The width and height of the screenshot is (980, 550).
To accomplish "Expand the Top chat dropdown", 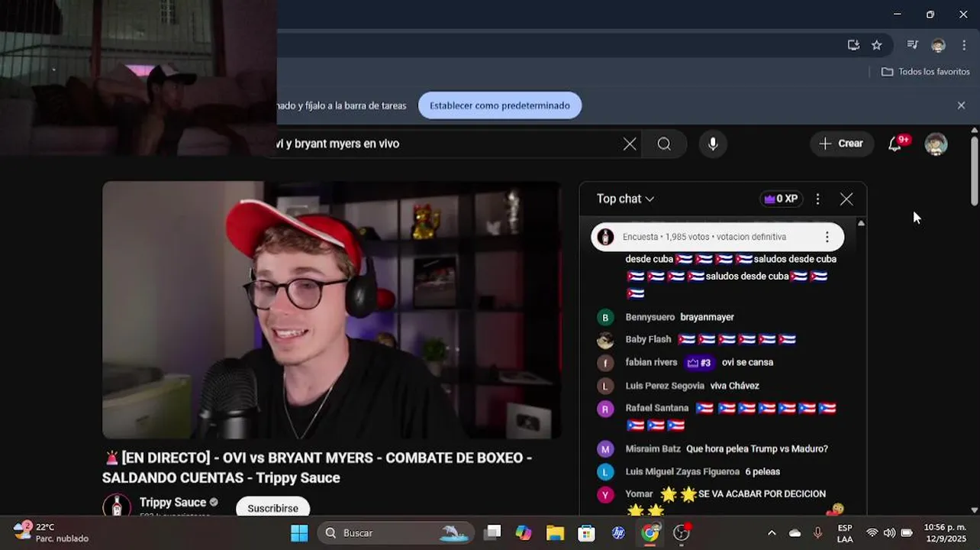I will point(625,199).
